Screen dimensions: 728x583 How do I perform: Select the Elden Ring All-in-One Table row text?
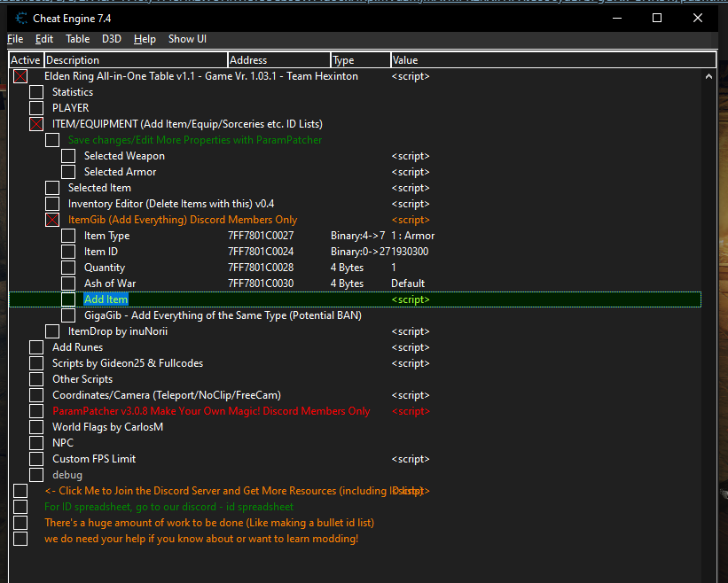click(201, 76)
